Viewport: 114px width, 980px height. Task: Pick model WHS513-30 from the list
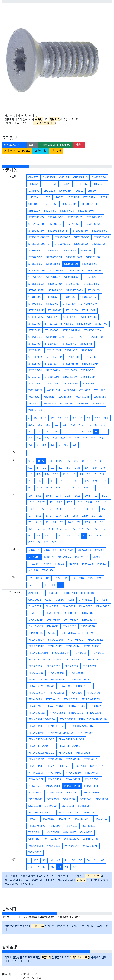click(x=36, y=410)
